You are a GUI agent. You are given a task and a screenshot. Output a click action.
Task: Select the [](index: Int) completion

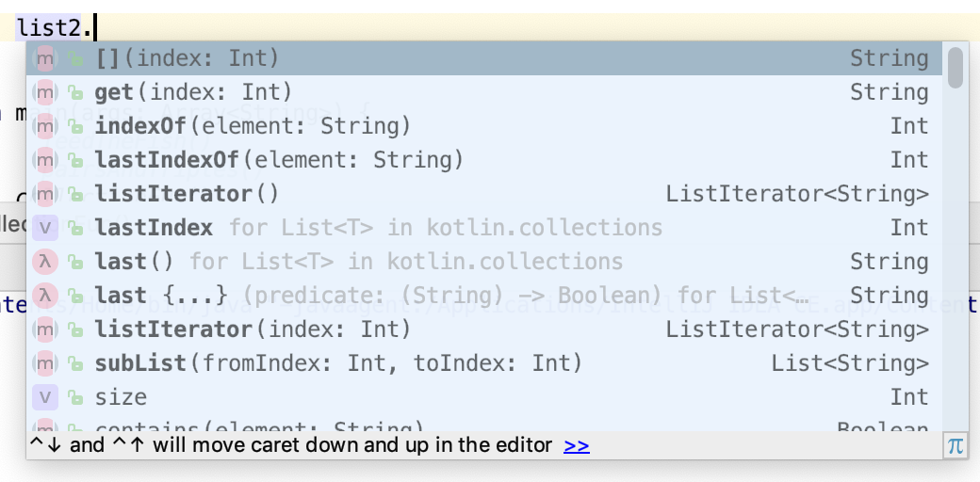tap(188, 58)
